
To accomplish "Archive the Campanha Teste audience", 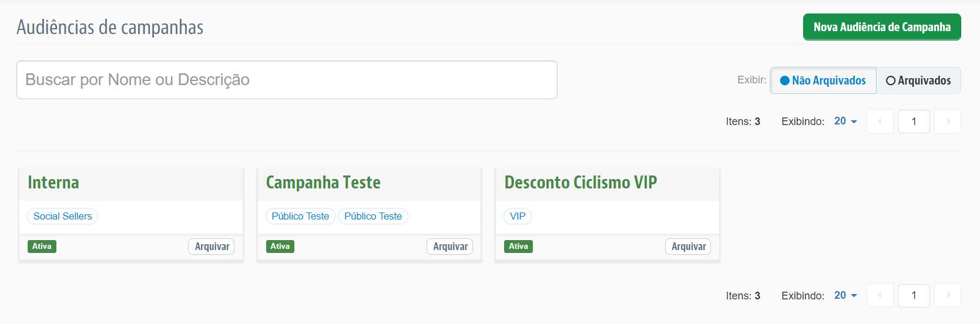I will point(450,247).
